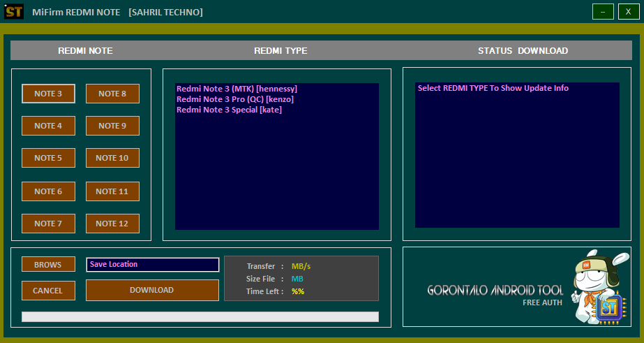Choose the NOTE 4 button
This screenshot has width=644, height=343.
coord(48,126)
